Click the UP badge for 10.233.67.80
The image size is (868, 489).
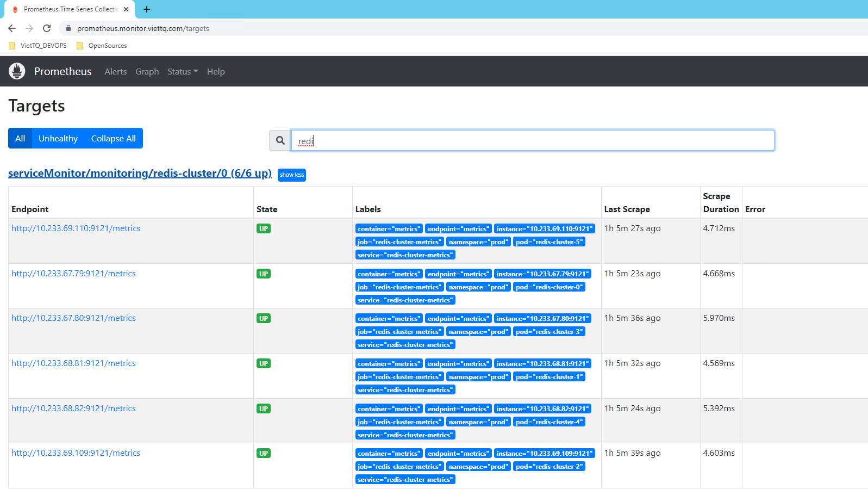[264, 319]
